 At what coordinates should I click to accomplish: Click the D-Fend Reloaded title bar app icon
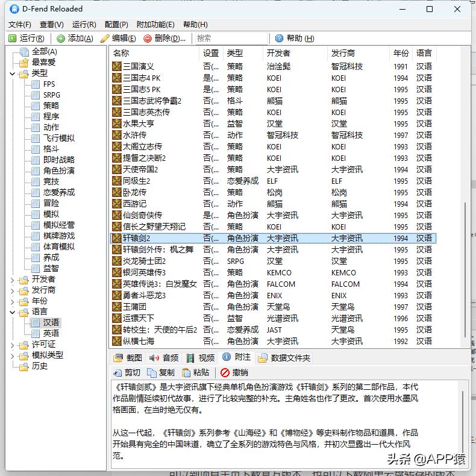[x=14, y=9]
